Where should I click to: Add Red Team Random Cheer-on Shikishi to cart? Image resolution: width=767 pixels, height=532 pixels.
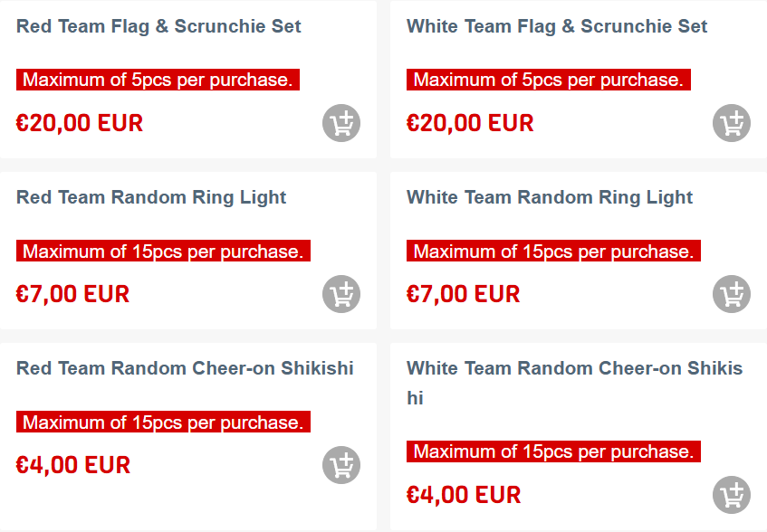341,466
